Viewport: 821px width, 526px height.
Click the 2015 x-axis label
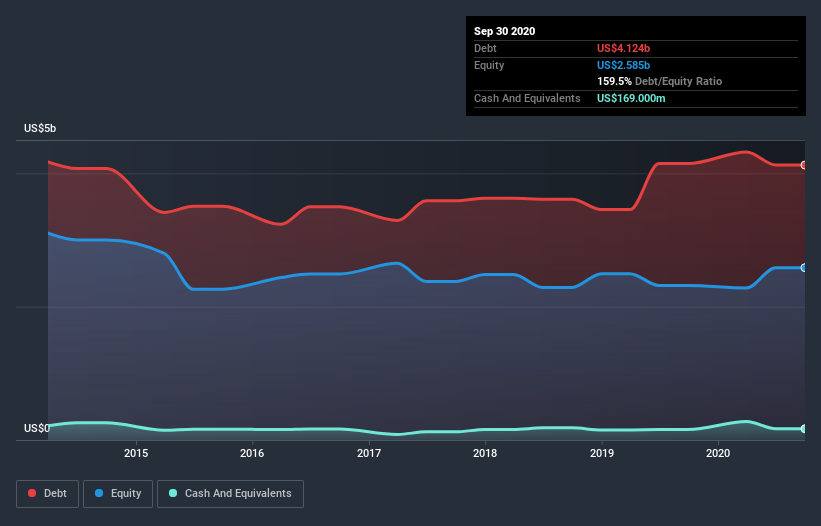[x=136, y=453]
